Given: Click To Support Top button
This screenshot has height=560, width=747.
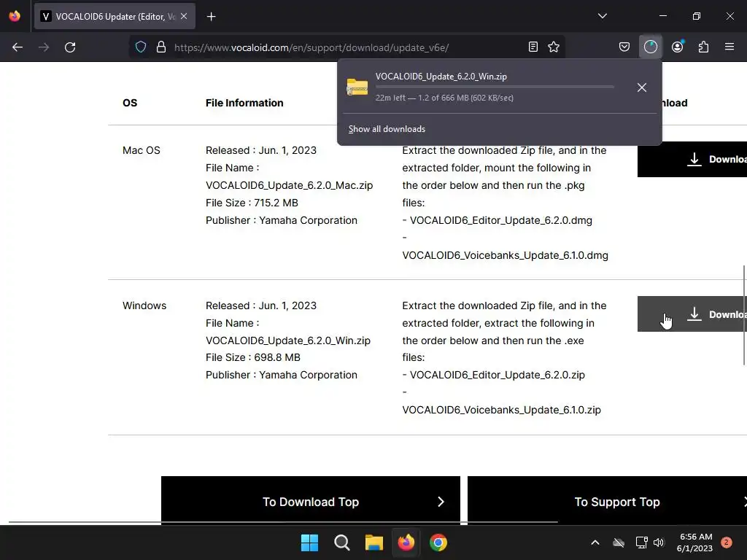Looking at the screenshot, I should coord(607,499).
